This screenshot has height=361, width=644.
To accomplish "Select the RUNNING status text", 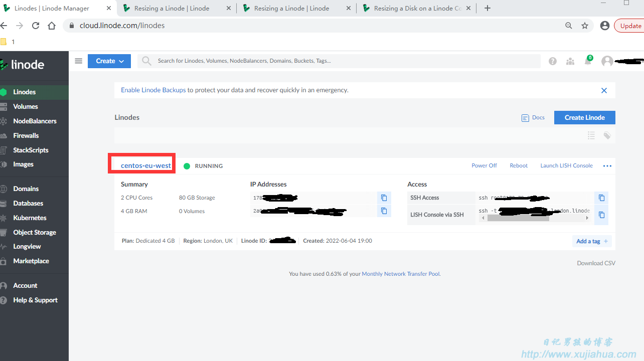I will coord(209,166).
